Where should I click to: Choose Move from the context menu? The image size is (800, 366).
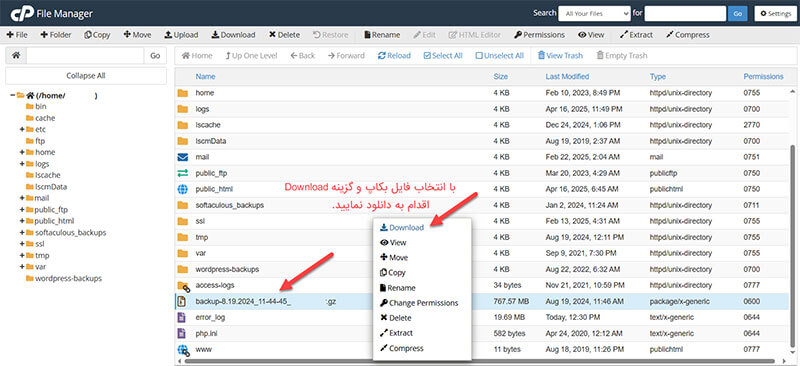[394, 258]
